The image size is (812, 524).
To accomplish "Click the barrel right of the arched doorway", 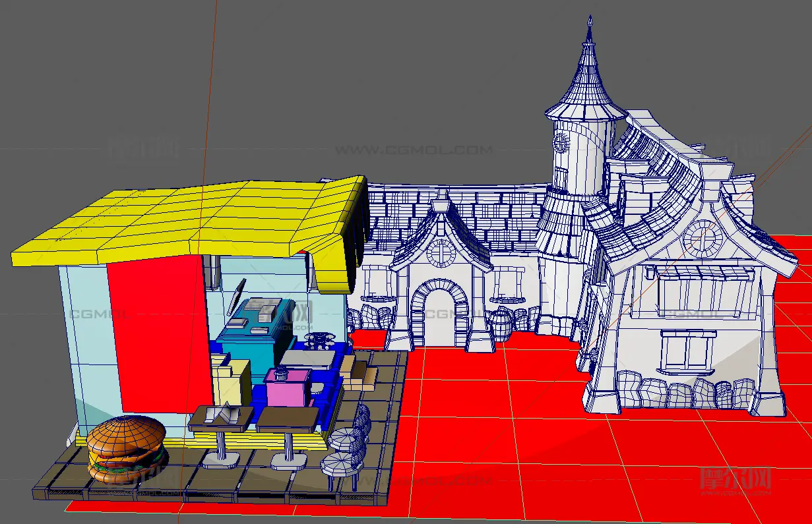I will click(501, 324).
